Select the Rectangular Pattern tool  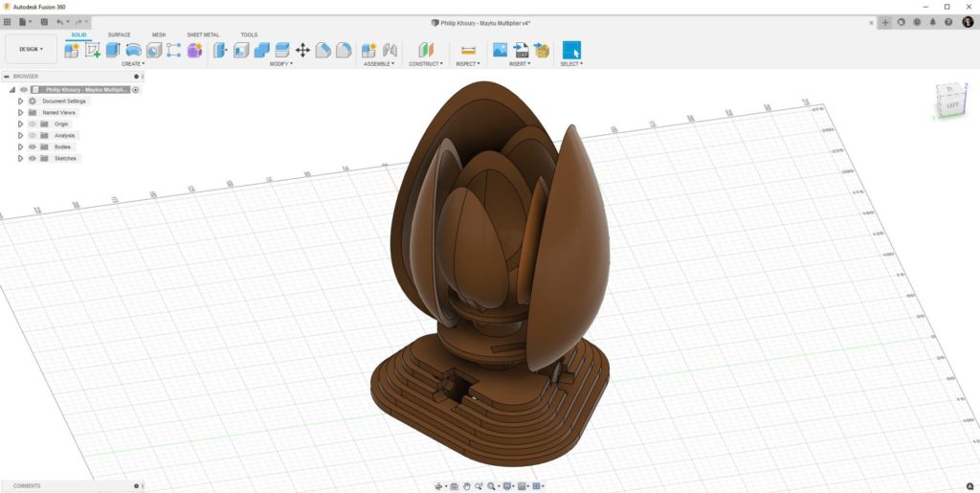point(174,50)
